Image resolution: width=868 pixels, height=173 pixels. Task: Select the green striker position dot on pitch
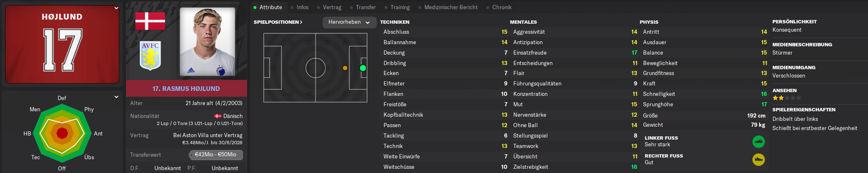tap(363, 68)
